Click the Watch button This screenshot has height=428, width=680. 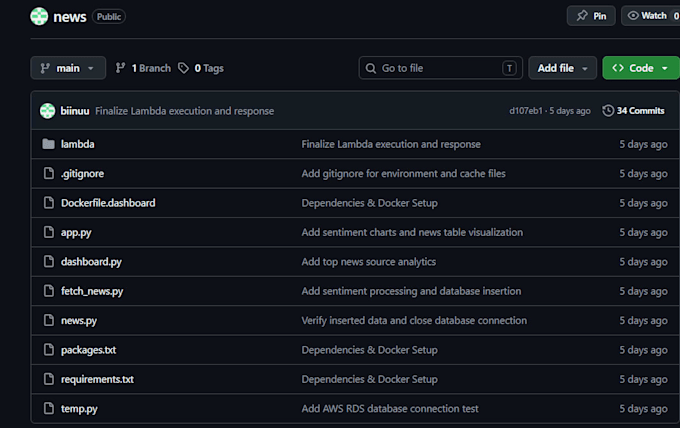point(651,16)
